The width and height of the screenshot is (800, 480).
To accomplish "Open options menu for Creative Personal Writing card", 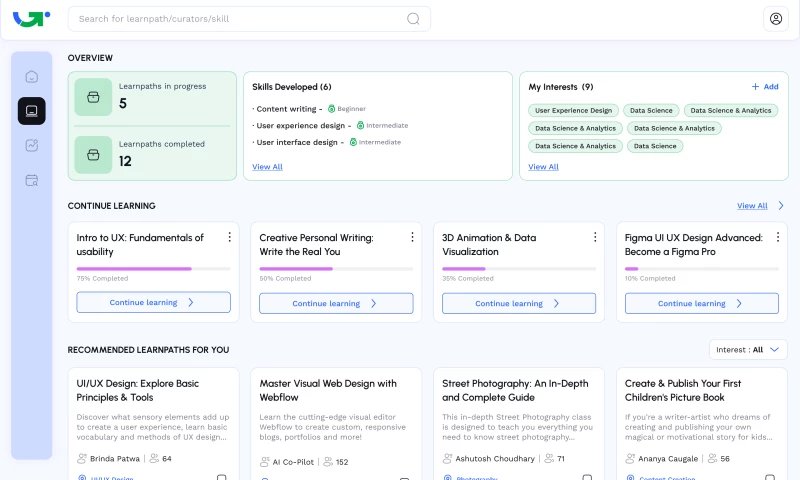I will point(412,237).
